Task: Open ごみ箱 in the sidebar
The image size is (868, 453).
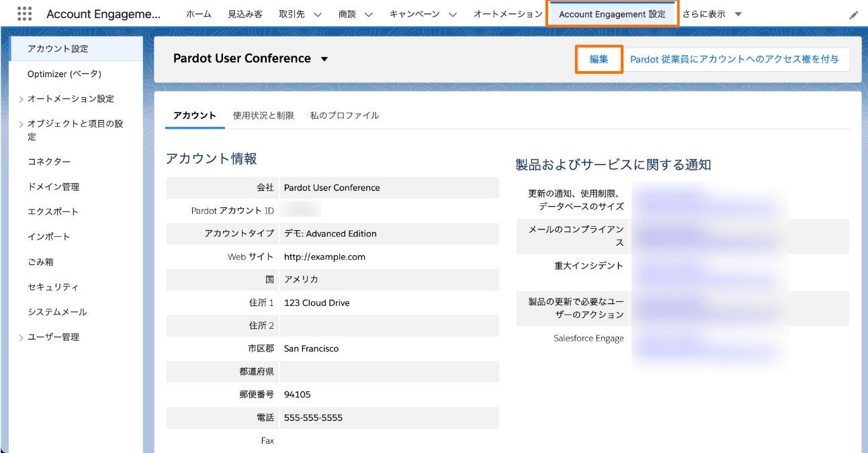Action: point(40,262)
